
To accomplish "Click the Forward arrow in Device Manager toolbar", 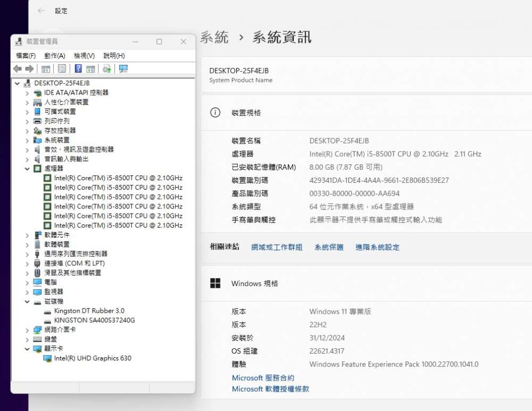I will click(x=29, y=69).
